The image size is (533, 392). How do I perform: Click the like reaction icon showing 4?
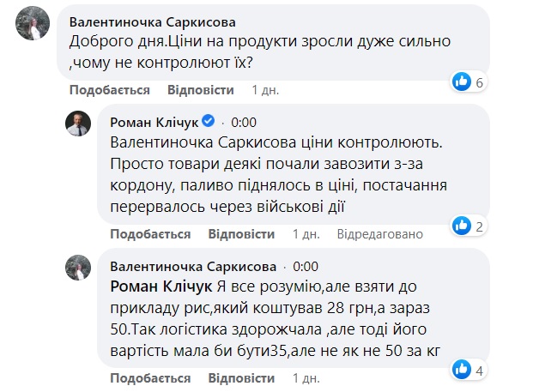click(462, 371)
